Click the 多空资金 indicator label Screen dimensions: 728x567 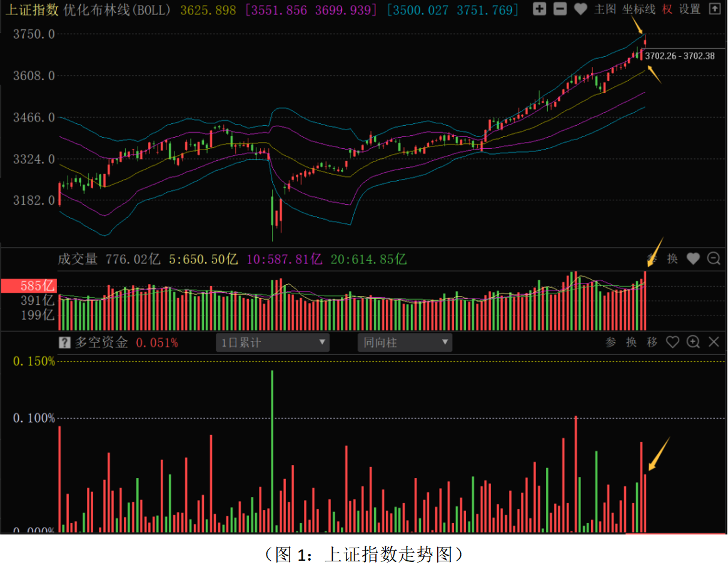[101, 342]
